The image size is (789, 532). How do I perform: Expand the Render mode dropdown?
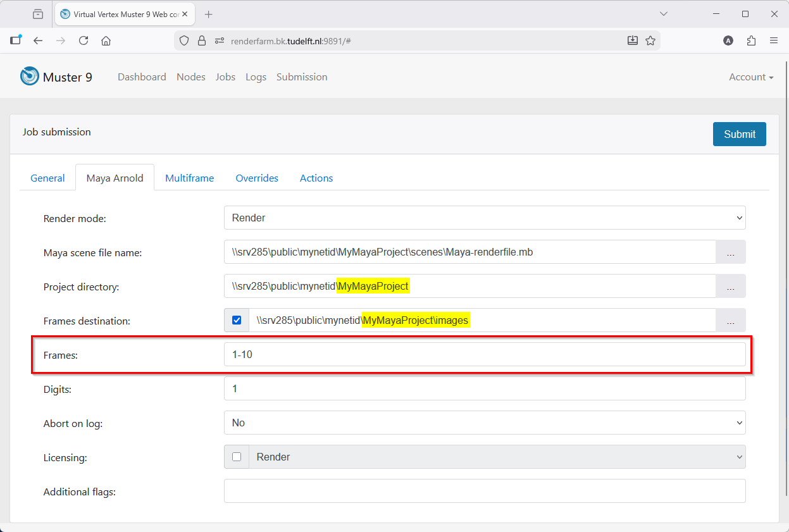485,218
